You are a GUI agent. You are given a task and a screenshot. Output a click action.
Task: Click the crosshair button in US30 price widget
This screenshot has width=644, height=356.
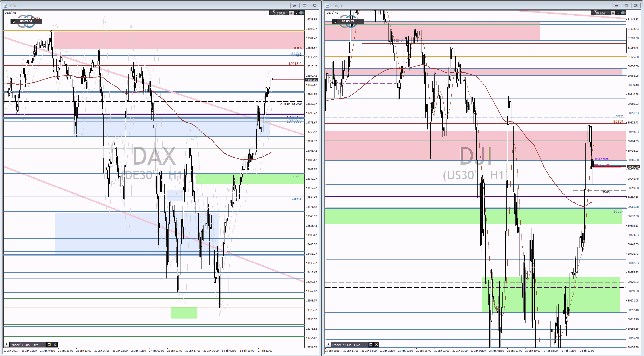coord(613,13)
